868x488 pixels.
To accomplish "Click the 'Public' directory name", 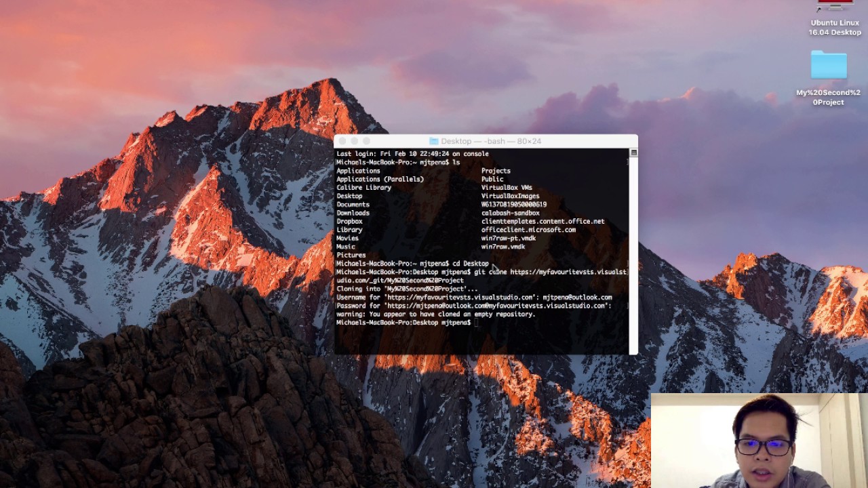I will (492, 179).
